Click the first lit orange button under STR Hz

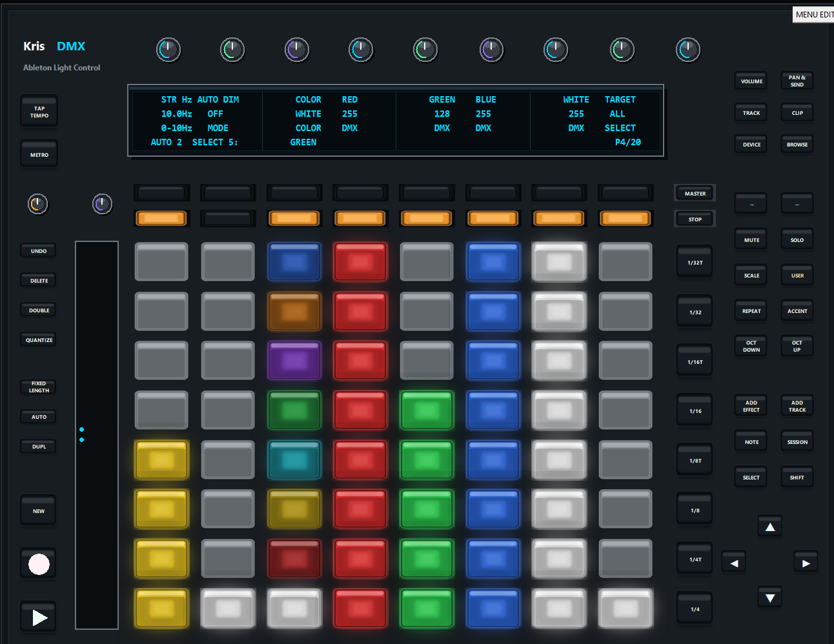(x=161, y=219)
